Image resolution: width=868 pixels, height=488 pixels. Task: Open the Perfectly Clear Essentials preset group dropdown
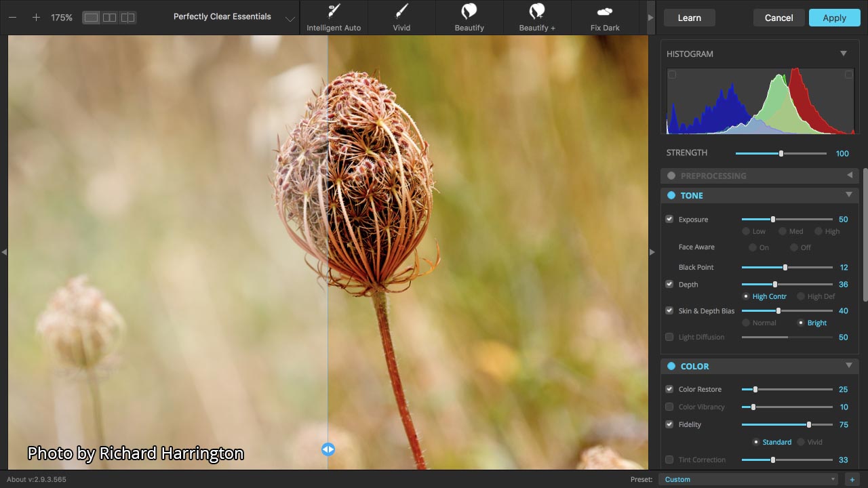click(x=290, y=19)
